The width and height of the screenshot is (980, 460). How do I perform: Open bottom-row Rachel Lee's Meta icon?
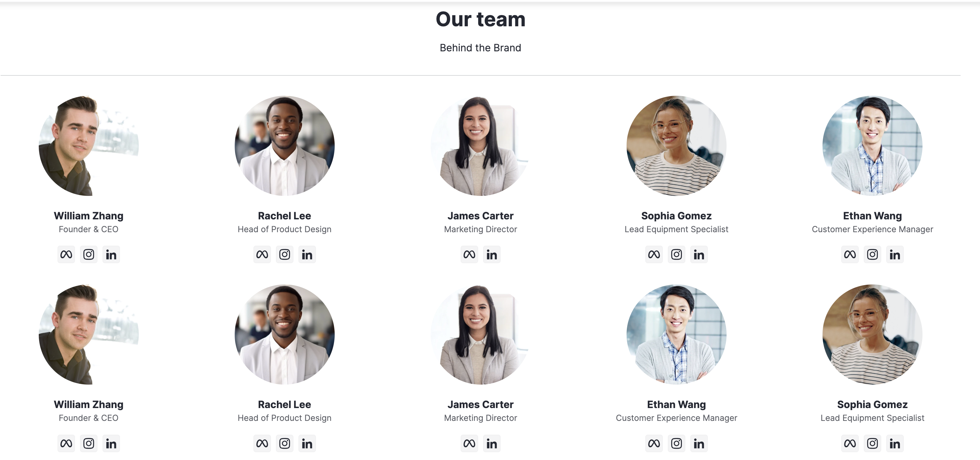click(x=262, y=443)
